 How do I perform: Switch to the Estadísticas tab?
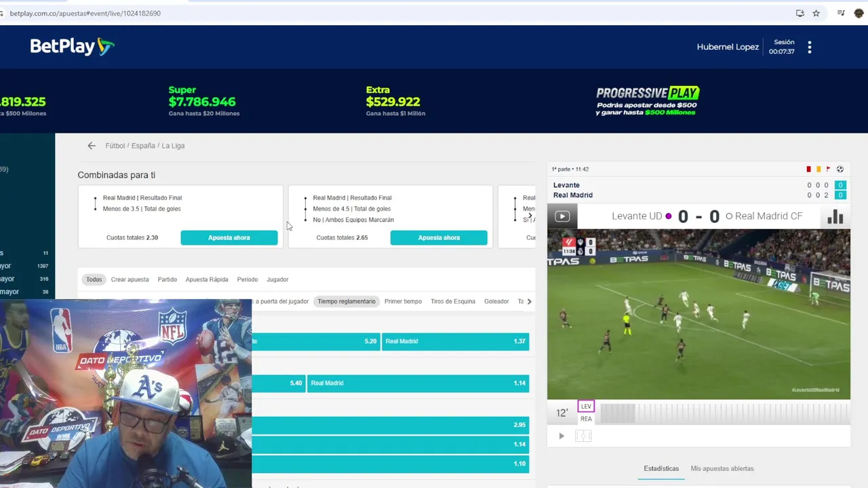click(661, 468)
